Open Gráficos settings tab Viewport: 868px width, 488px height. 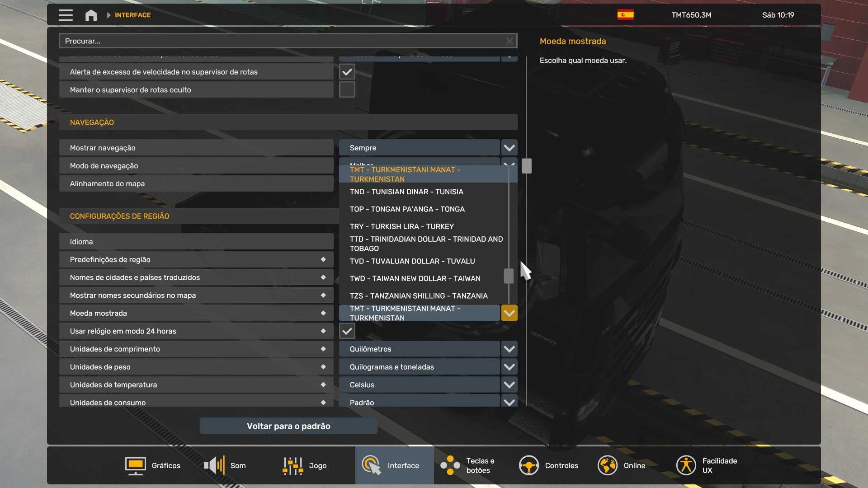[153, 465]
